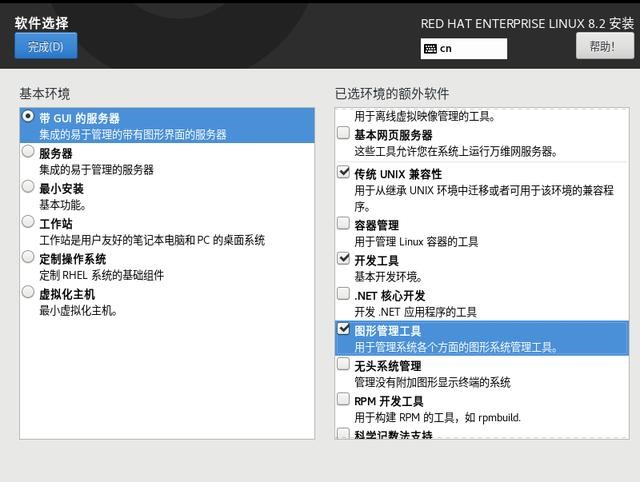Click the text 基本功能。
Viewport: 640px width, 482px height.
pos(62,204)
